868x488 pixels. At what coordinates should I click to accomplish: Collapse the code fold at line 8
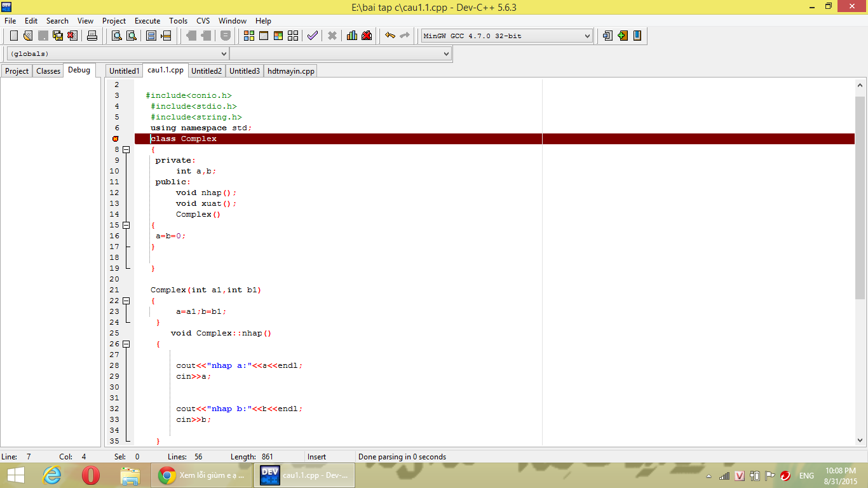[126, 150]
